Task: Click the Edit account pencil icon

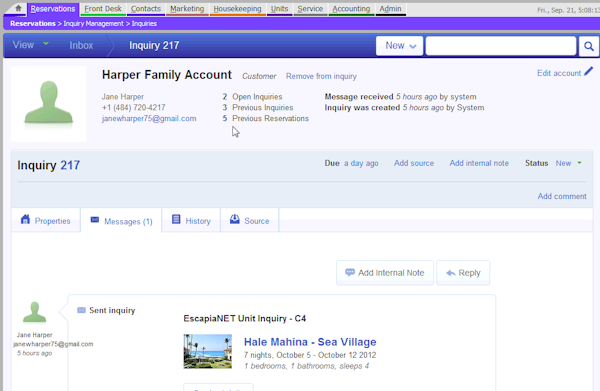Action: (x=589, y=71)
